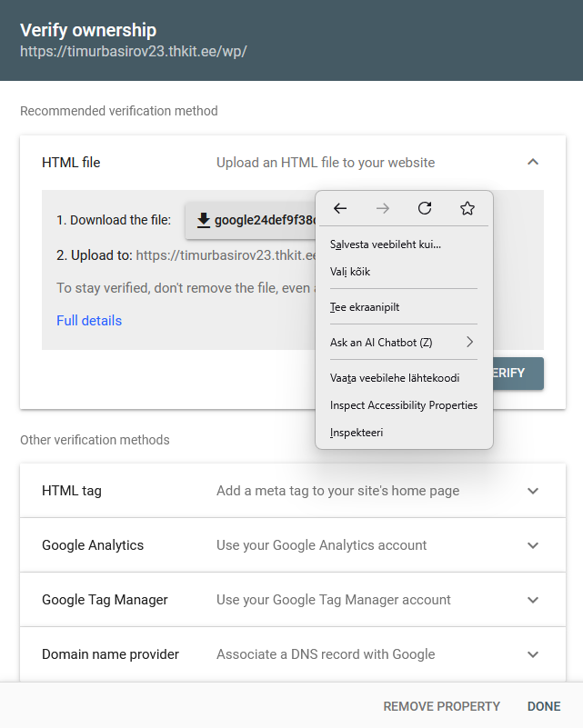Collapse the HTML file section
This screenshot has height=728, width=583.
pyautogui.click(x=533, y=163)
